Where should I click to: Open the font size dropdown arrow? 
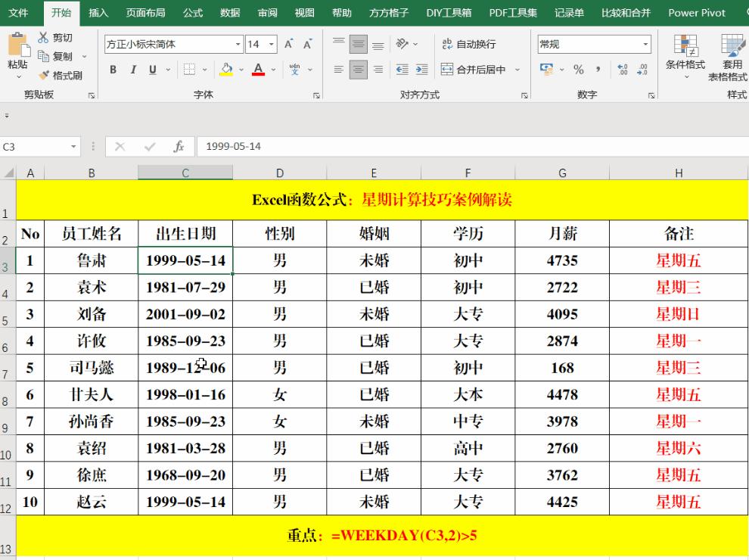[x=272, y=45]
